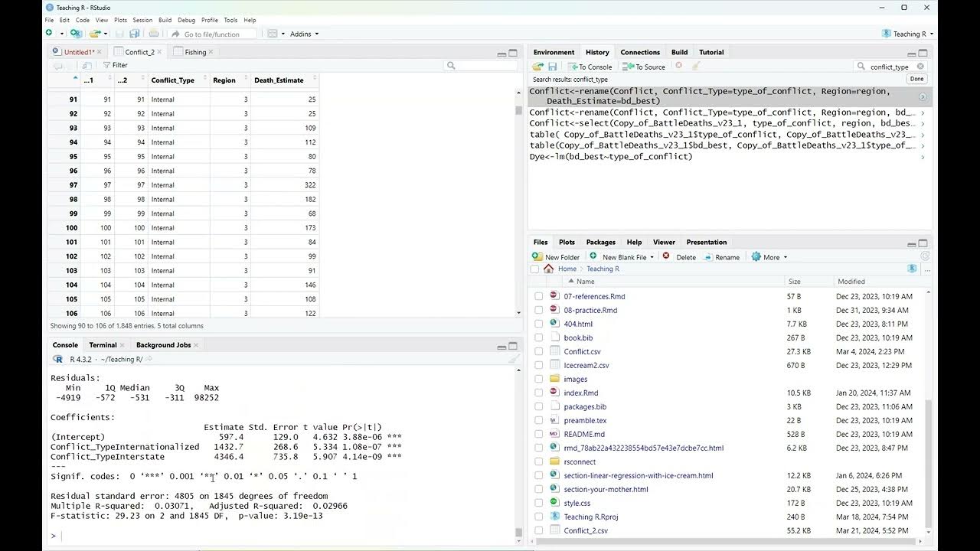Check the box for README.md
This screenshot has height=551, width=980.
click(538, 434)
